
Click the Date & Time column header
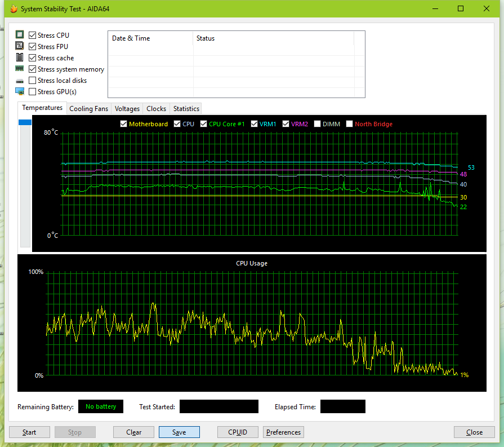click(x=150, y=38)
